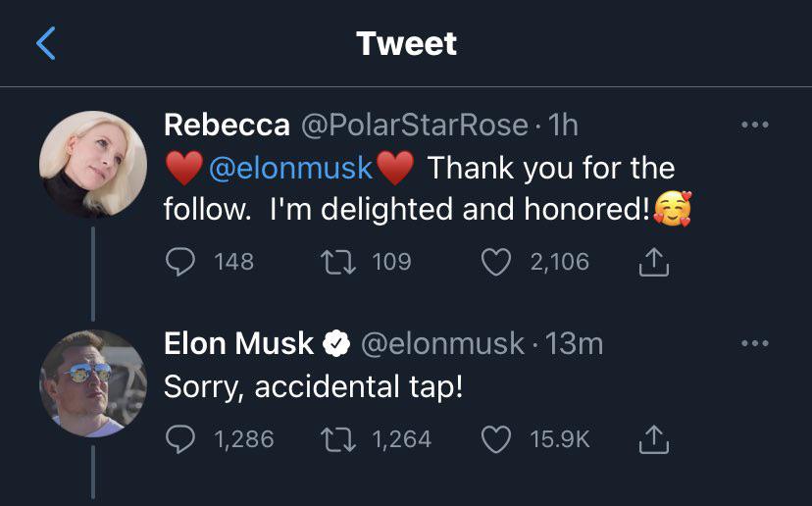This screenshot has width=812, height=506.
Task: Tap the back arrow icon
Action: coord(46,44)
